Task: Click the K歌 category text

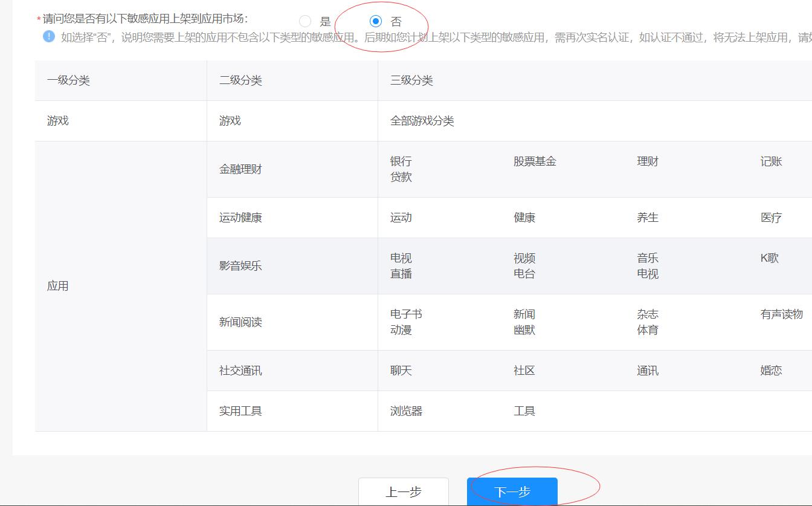Action: pyautogui.click(x=770, y=258)
